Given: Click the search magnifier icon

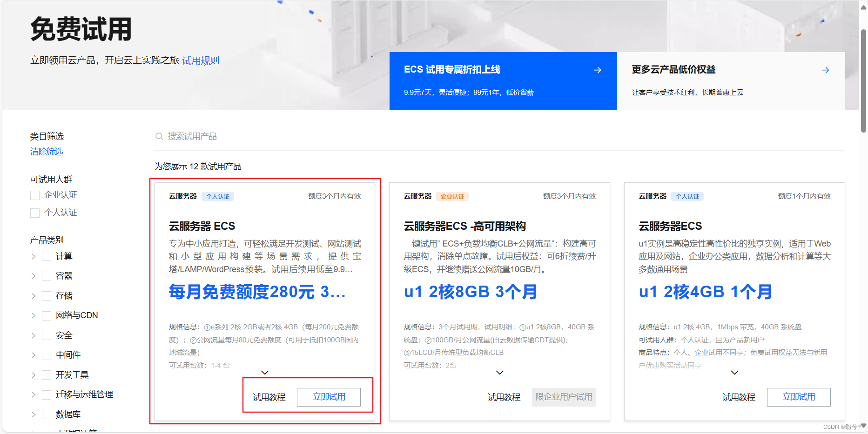Looking at the screenshot, I should pos(159,136).
